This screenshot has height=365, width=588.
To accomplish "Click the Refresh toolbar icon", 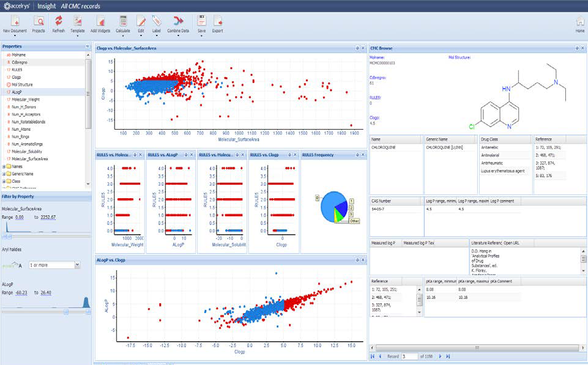I will 59,21.
